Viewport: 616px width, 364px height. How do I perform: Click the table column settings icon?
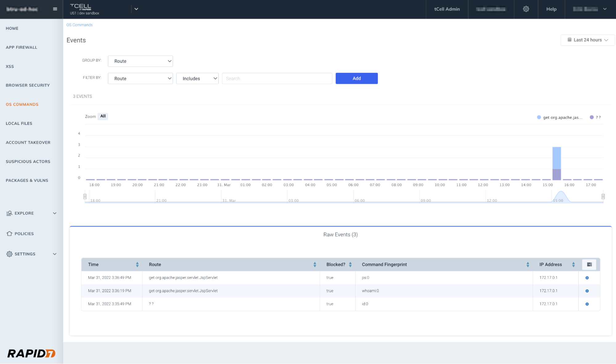(589, 264)
